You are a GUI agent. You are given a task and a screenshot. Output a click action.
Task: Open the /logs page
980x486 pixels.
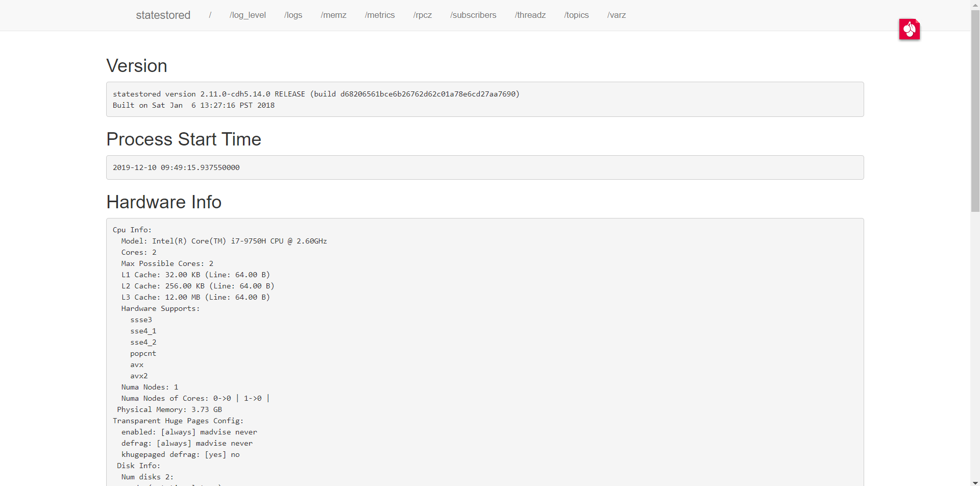(x=293, y=15)
